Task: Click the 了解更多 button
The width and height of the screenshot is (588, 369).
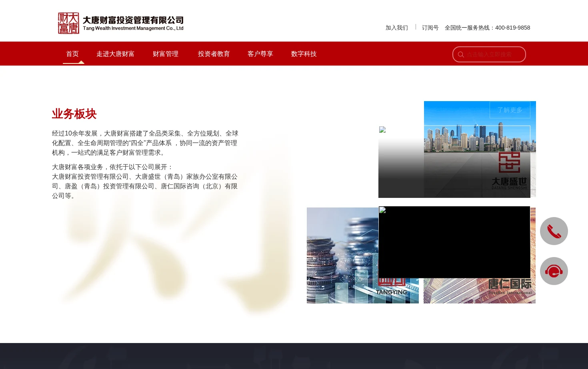Action: pyautogui.click(x=510, y=110)
